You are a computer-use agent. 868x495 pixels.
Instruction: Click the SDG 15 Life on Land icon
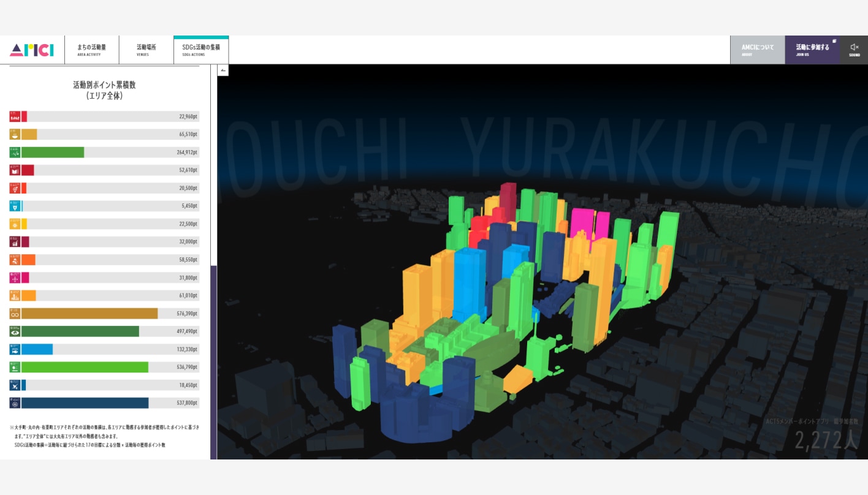pyautogui.click(x=15, y=367)
